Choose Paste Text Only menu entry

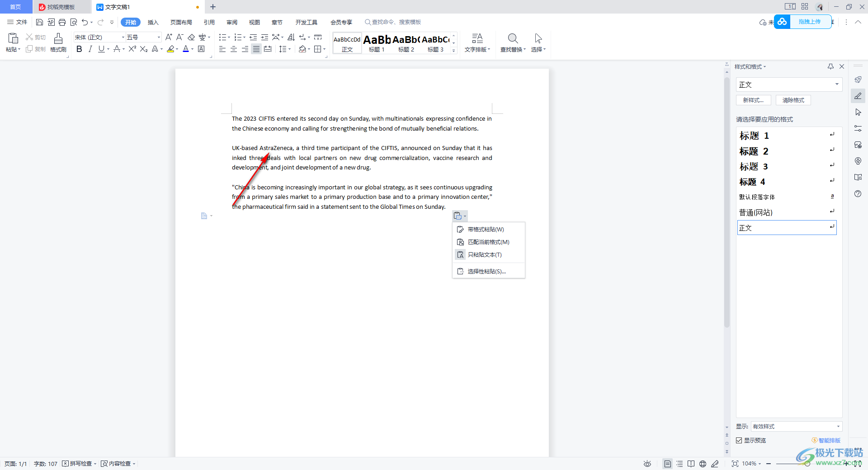click(489, 255)
